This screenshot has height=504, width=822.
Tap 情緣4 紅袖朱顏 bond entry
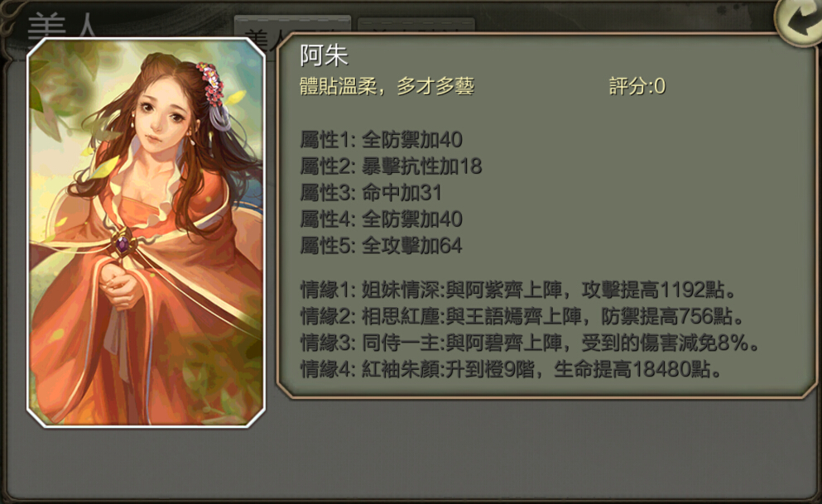(512, 370)
